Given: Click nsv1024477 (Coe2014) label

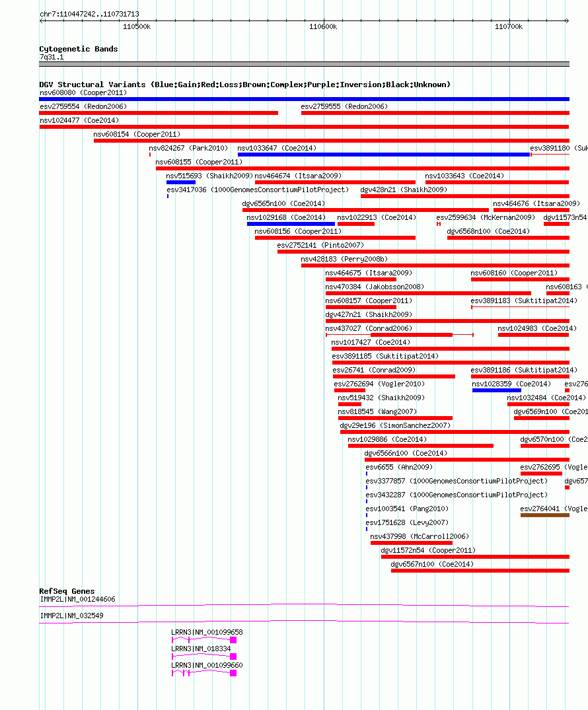Looking at the screenshot, I should click(79, 120).
